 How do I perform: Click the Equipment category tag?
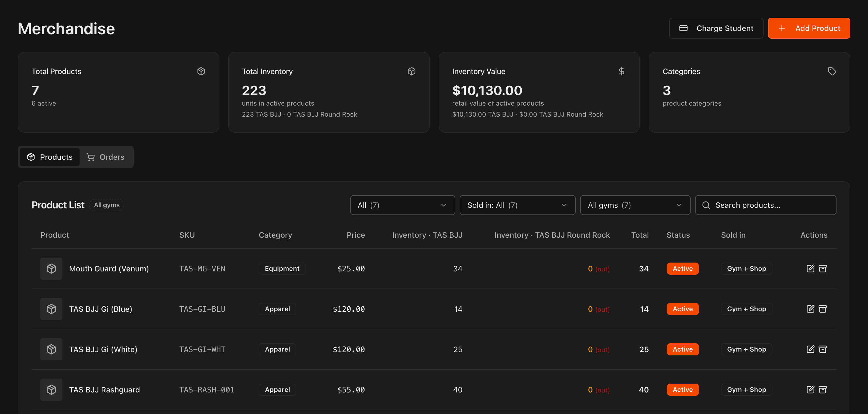282,268
